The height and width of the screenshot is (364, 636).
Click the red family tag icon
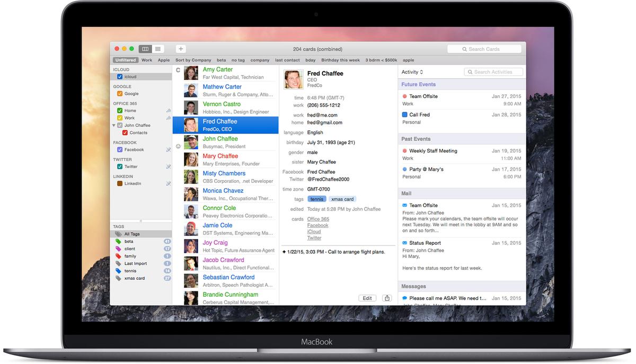click(x=118, y=256)
